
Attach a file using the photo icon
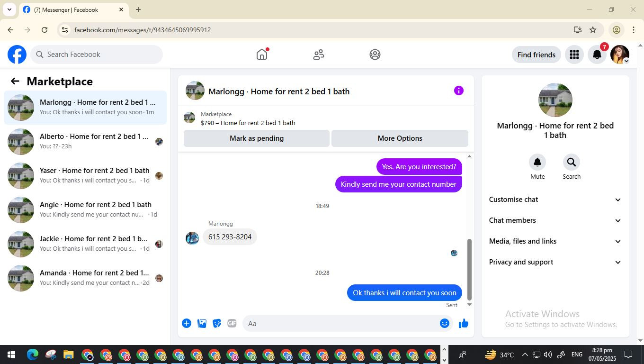pyautogui.click(x=202, y=323)
